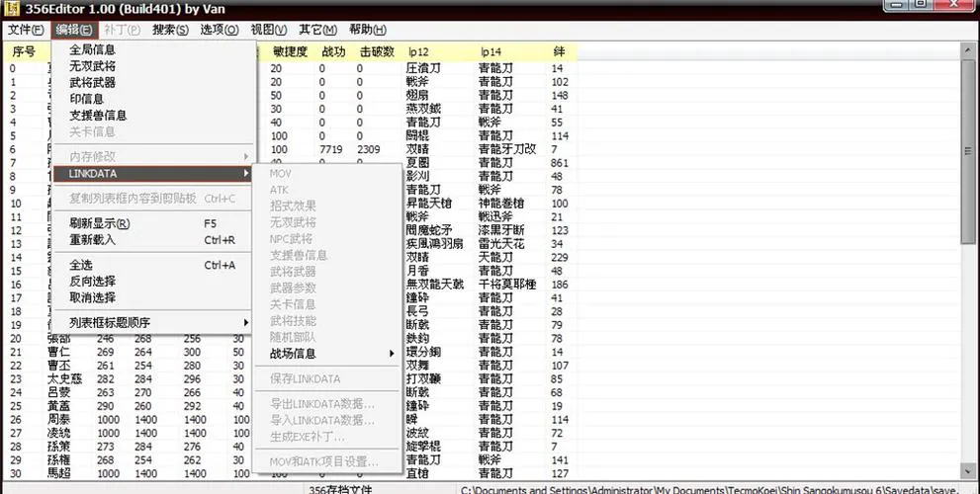Expand 列表框标题顺序 submenu
The image size is (980, 494).
point(154,323)
